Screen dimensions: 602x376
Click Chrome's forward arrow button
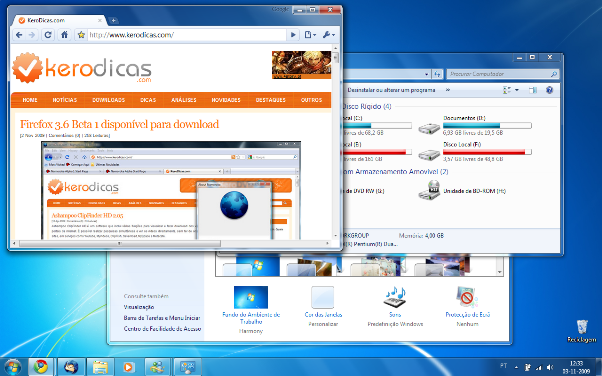pyautogui.click(x=32, y=35)
